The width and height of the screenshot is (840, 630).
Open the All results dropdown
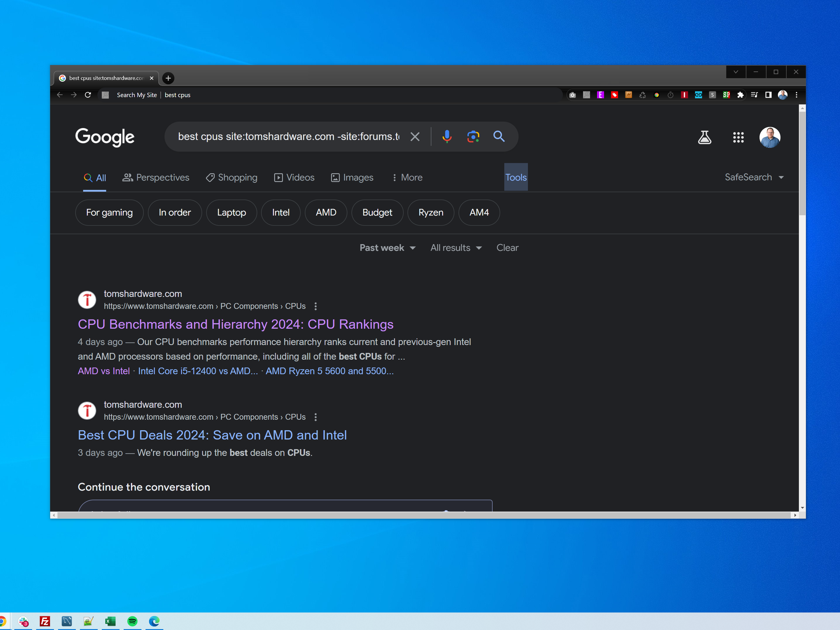[x=456, y=248]
